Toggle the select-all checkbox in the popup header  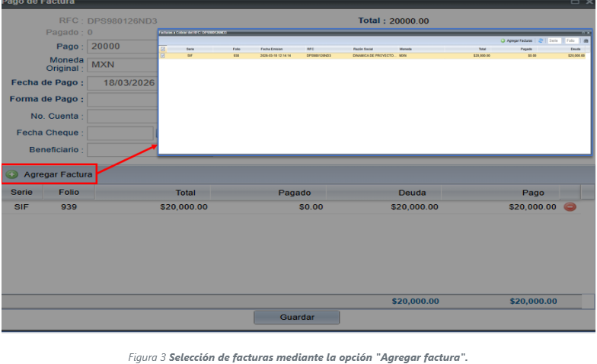coord(163,48)
